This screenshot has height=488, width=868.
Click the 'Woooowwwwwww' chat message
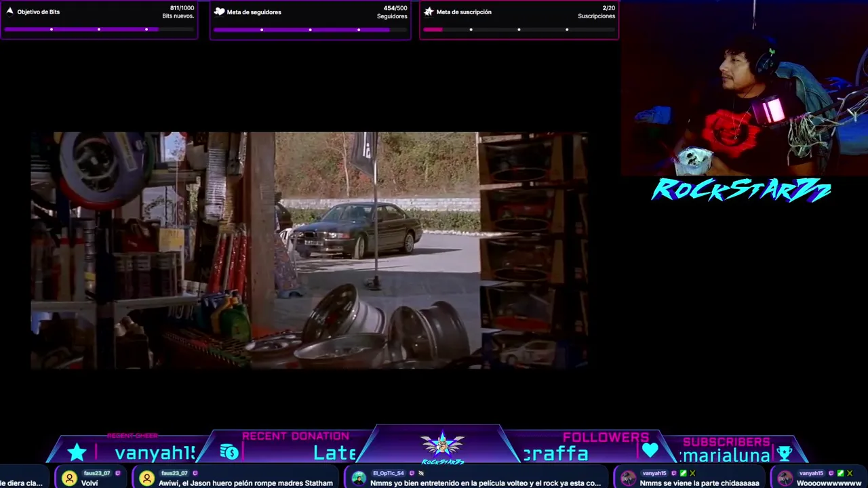coord(829,483)
